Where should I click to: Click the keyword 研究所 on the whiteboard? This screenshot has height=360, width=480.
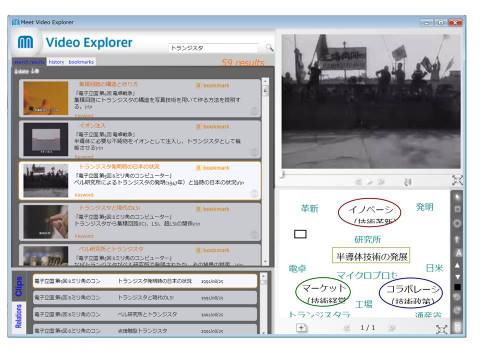pos(368,239)
